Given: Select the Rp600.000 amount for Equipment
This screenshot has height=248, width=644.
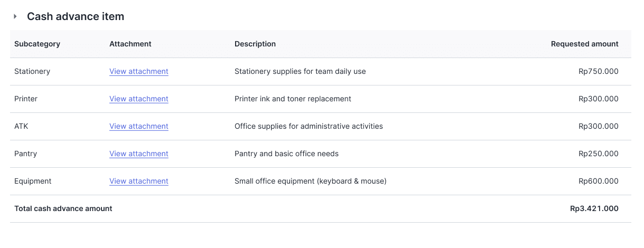Looking at the screenshot, I should pyautogui.click(x=598, y=181).
